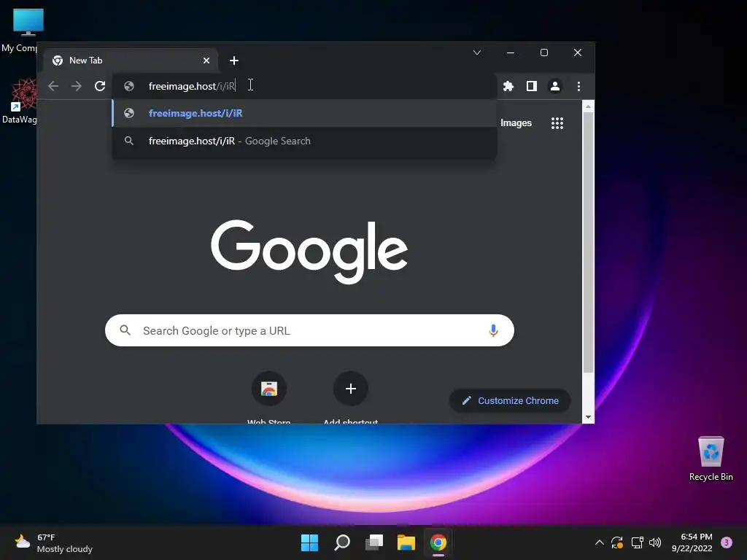Open the volume tray icon
The height and width of the screenshot is (560, 747).
point(655,542)
